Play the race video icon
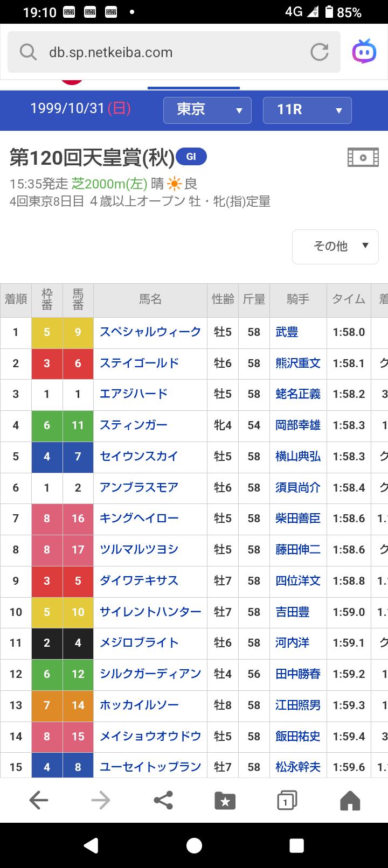This screenshot has width=388, height=868. click(363, 158)
